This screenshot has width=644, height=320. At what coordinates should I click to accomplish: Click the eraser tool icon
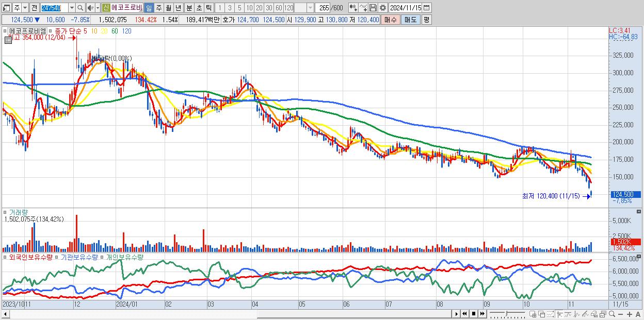coord(594,314)
